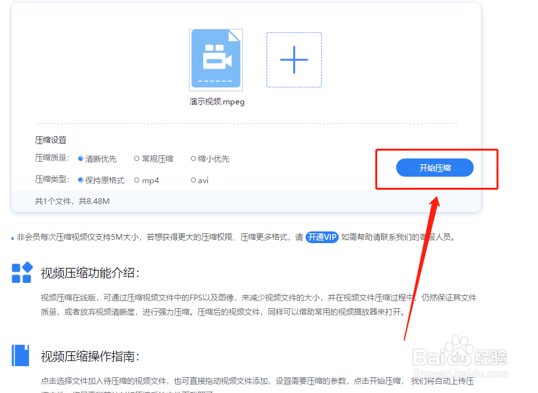Choose 保持原格式 compression type
The height and width of the screenshot is (393, 538).
click(x=101, y=180)
